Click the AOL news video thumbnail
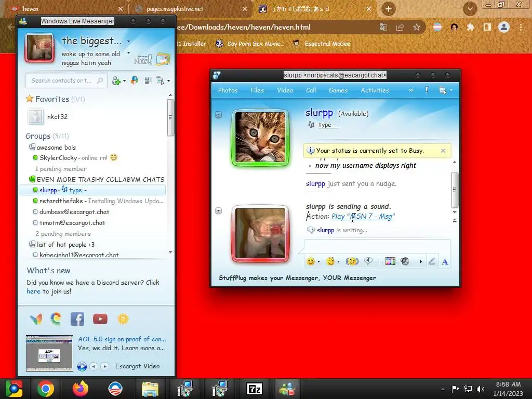 49,353
